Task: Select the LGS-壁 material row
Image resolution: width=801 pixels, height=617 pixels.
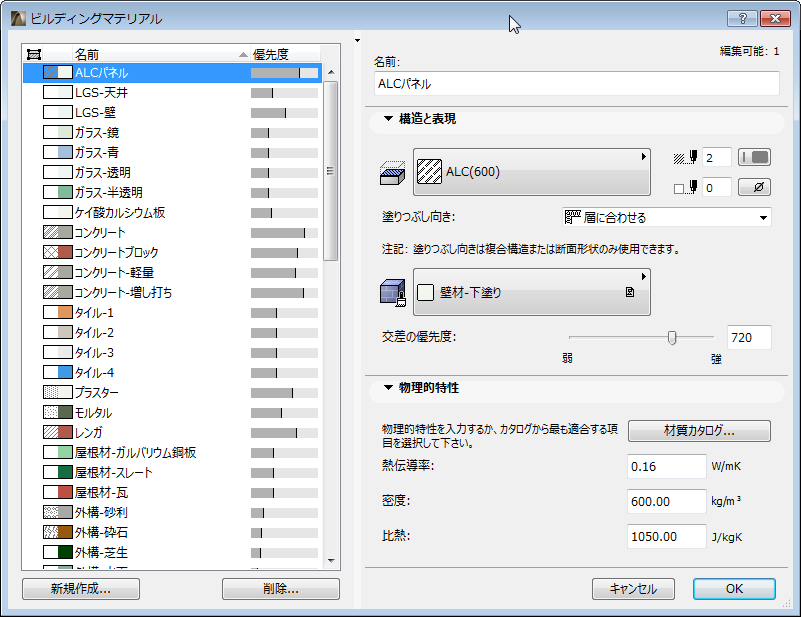Action: 172,112
